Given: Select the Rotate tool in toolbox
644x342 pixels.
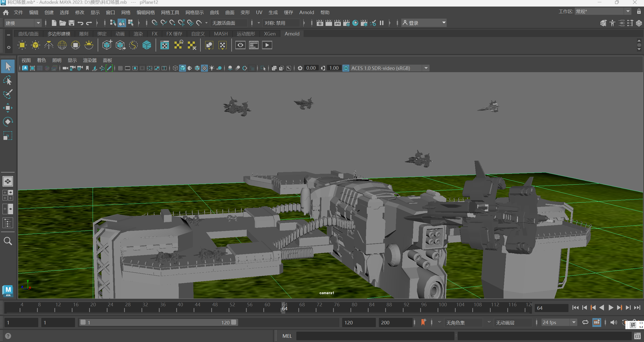Looking at the screenshot, I should coord(8,122).
